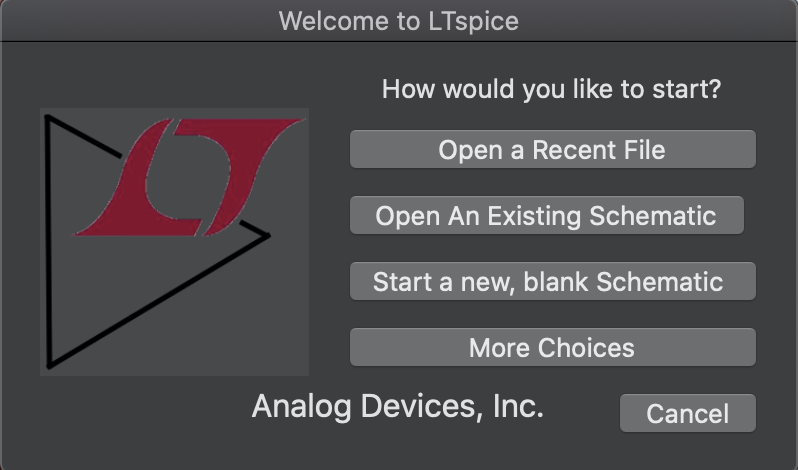
Task: Select the Recent File option button
Action: pos(553,149)
